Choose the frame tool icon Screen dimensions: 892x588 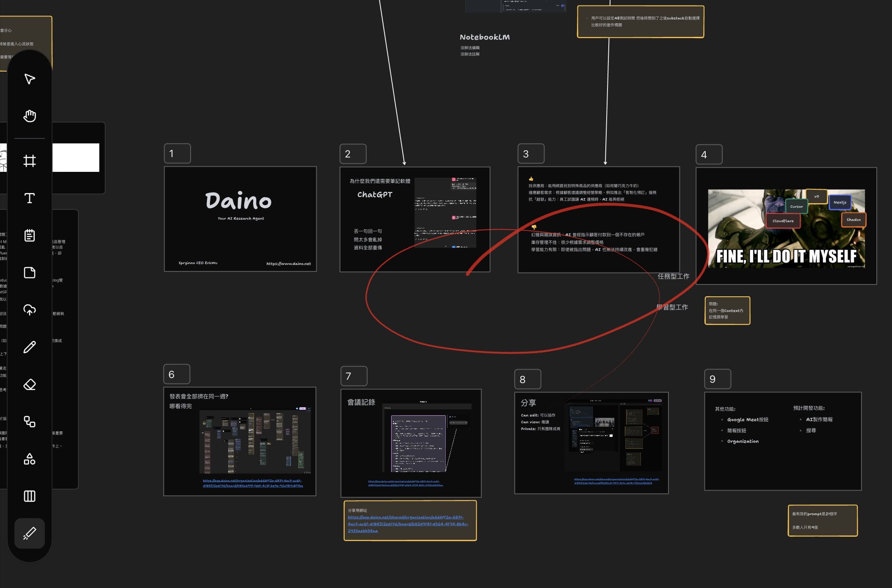pyautogui.click(x=30, y=161)
